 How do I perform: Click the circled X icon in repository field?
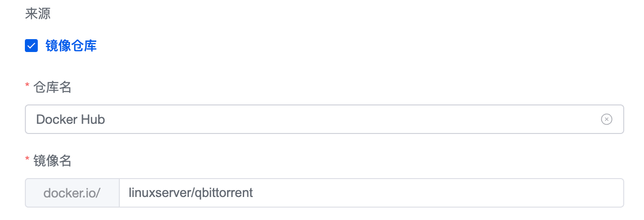coord(606,119)
